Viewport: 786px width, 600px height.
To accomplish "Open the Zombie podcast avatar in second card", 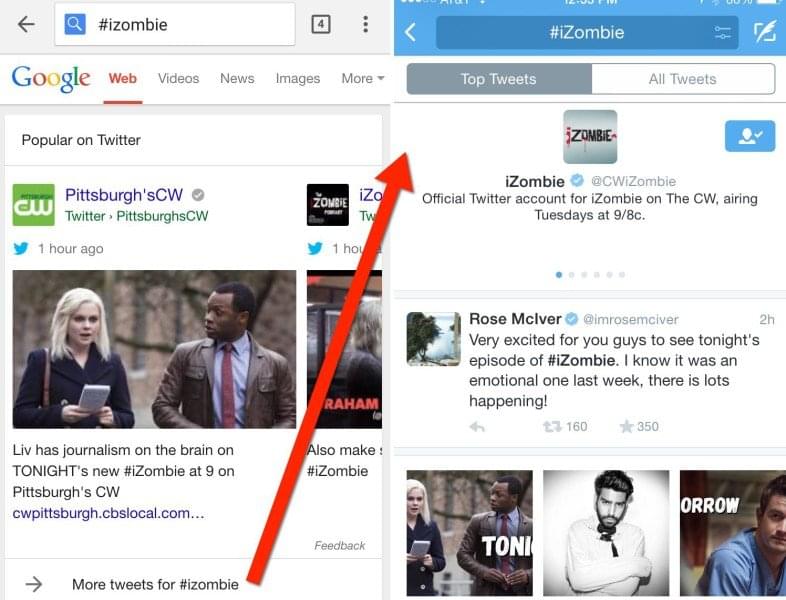I will coord(328,205).
